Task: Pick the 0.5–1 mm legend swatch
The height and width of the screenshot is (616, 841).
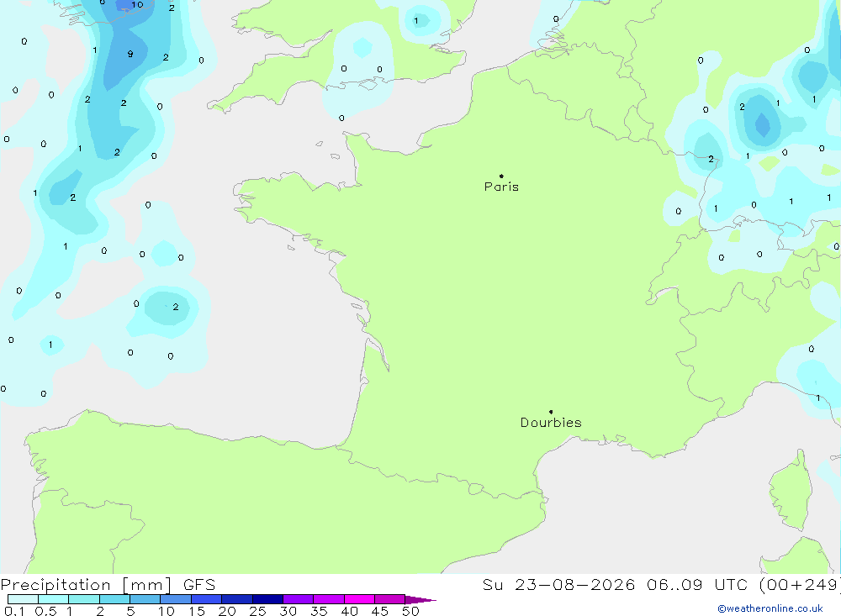Action: (x=54, y=599)
